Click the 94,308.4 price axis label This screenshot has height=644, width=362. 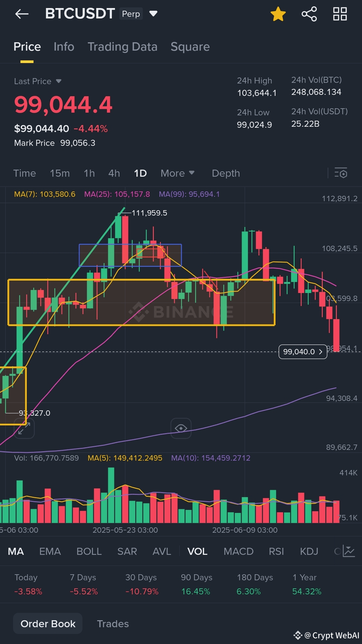[x=342, y=398]
